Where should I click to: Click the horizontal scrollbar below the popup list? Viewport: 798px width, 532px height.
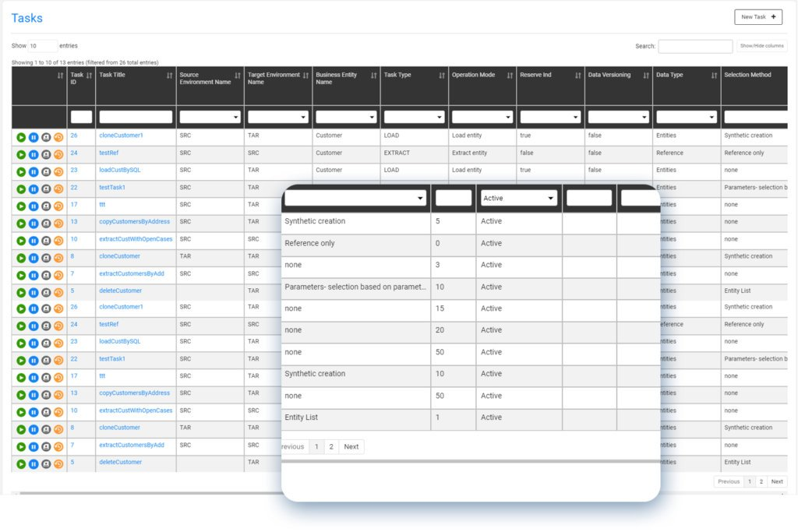(468, 462)
